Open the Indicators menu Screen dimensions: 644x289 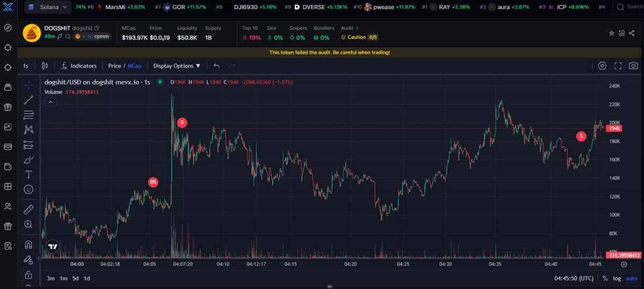click(78, 66)
